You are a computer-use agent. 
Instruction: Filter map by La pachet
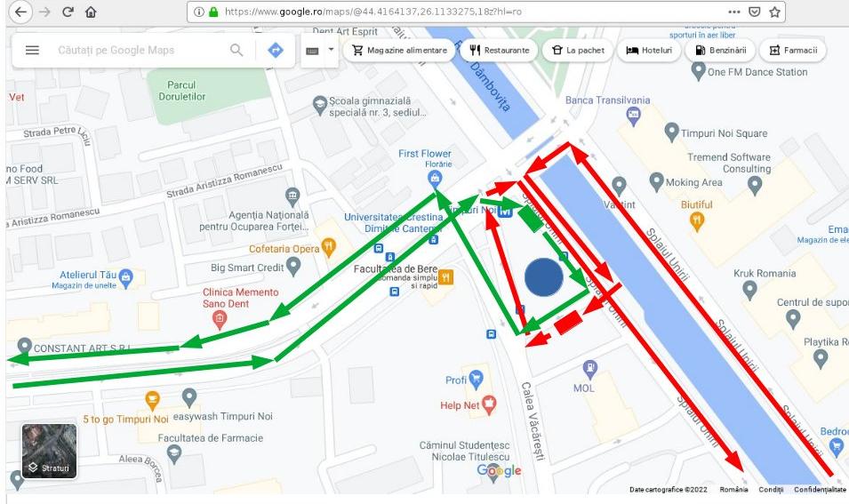577,51
